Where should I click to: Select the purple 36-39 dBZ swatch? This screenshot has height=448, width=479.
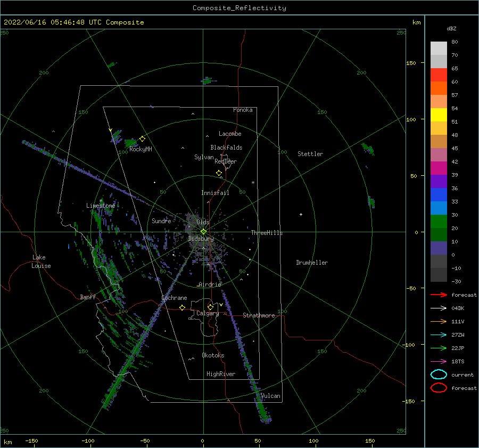[x=439, y=181]
